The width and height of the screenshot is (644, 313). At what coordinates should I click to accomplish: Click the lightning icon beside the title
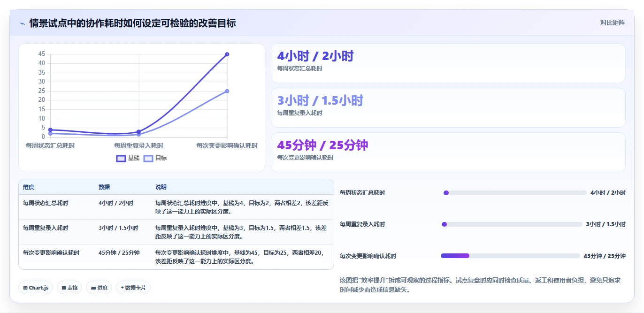[23, 23]
